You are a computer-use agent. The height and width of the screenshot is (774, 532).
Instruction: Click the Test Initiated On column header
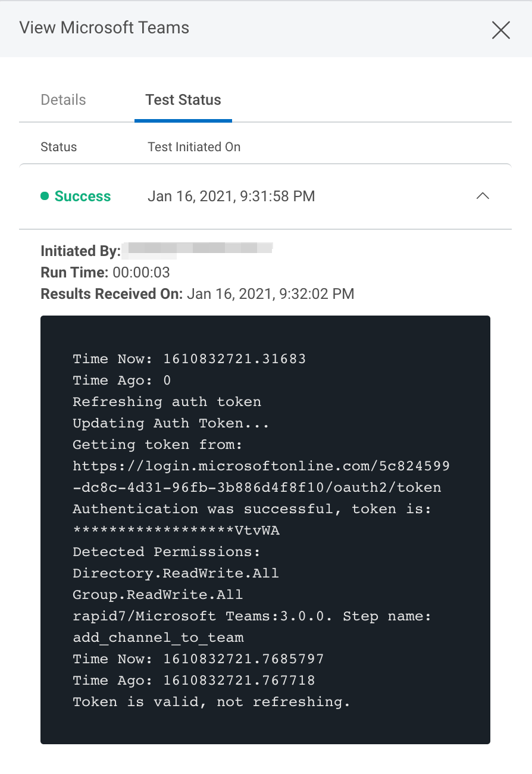[x=194, y=147]
